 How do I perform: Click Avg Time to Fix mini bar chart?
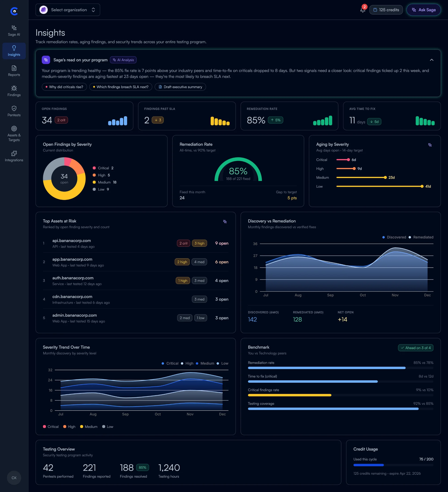pos(425,121)
